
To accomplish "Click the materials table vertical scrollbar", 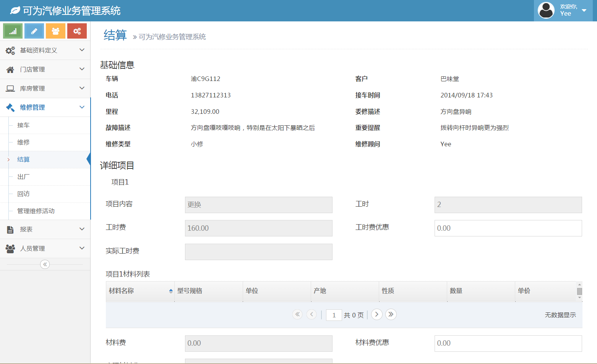I will [x=579, y=291].
